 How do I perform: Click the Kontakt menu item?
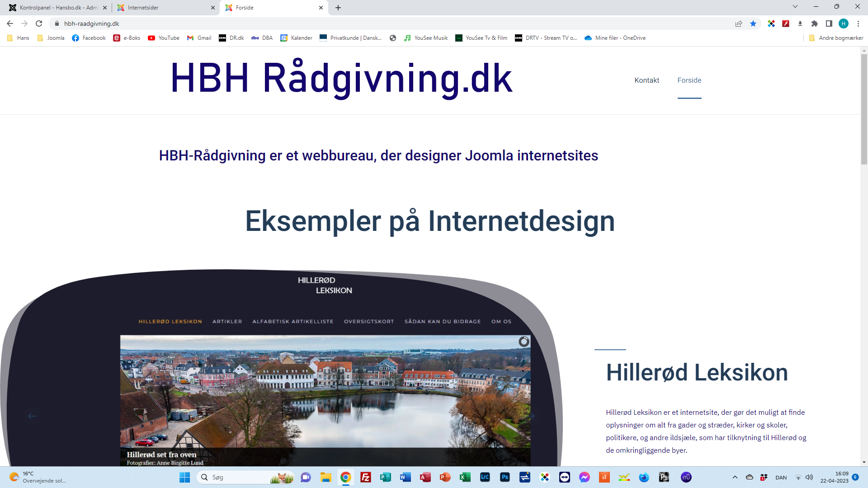click(647, 80)
